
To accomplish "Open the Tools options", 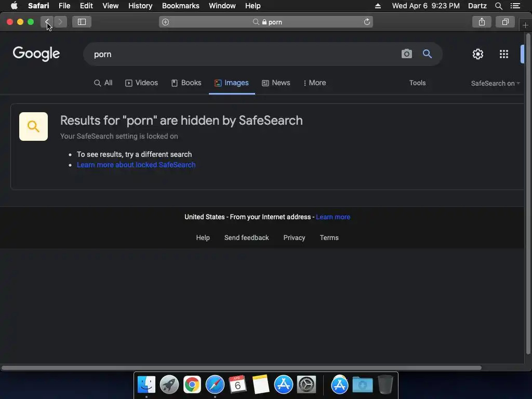I will coord(417,83).
